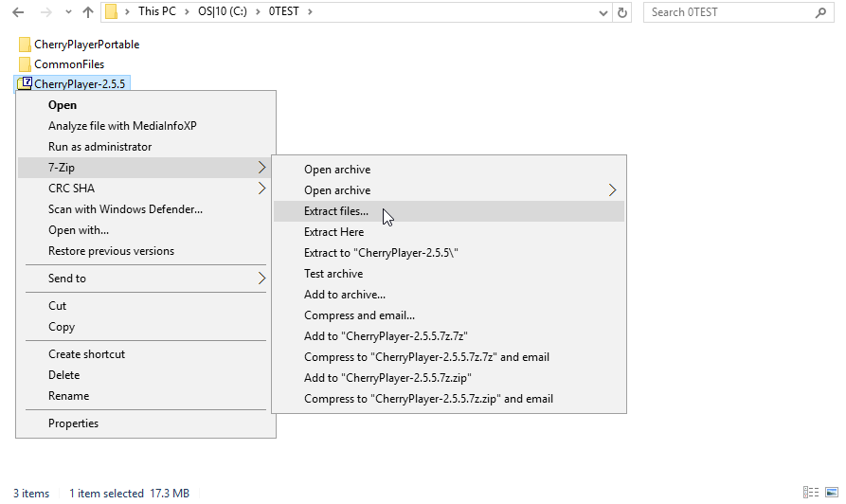The height and width of the screenshot is (504, 846).
Task: Click the CherryPlayer-2.5.5 file name
Action: [x=80, y=84]
